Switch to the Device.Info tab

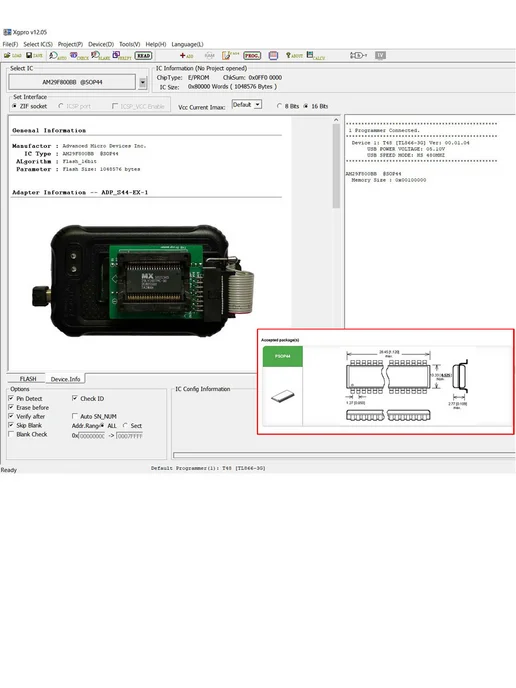65,379
